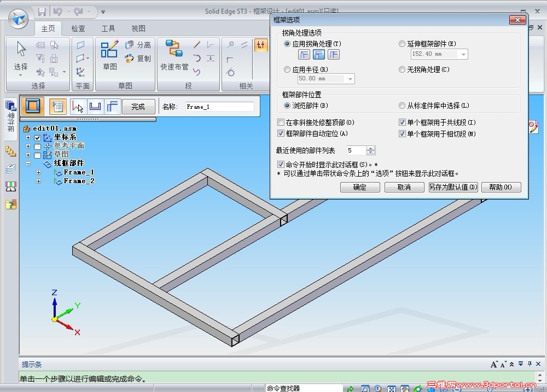Select 从标准件库中选择 radio button
The width and height of the screenshot is (547, 392).
[x=402, y=106]
